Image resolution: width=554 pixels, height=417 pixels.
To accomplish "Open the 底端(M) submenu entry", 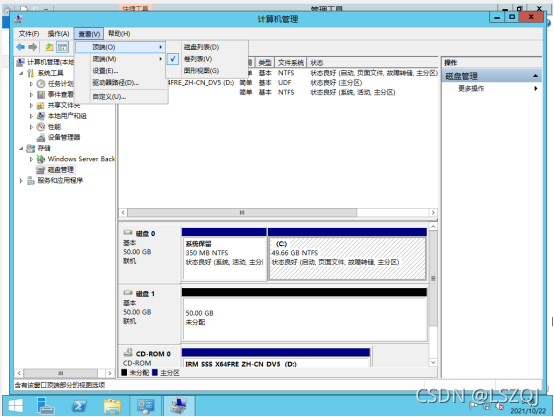I will tap(121, 59).
